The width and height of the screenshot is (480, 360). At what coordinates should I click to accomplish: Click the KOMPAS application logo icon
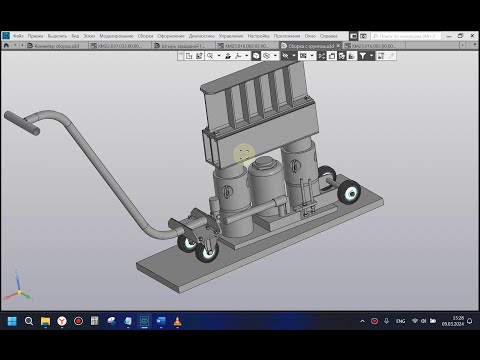tap(6, 36)
